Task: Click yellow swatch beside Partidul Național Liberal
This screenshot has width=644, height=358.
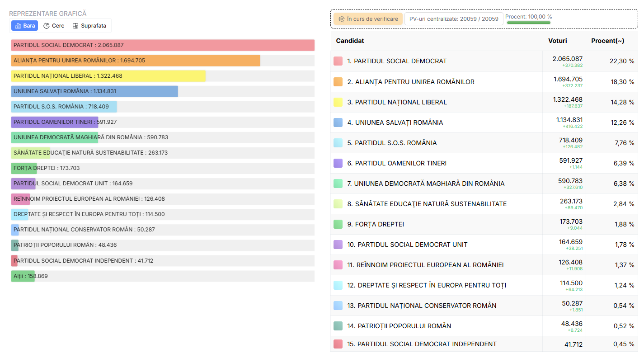Action: point(338,102)
